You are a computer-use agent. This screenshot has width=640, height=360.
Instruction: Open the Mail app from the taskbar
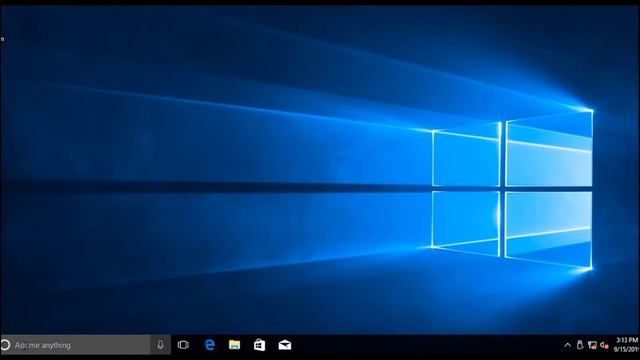click(x=285, y=345)
